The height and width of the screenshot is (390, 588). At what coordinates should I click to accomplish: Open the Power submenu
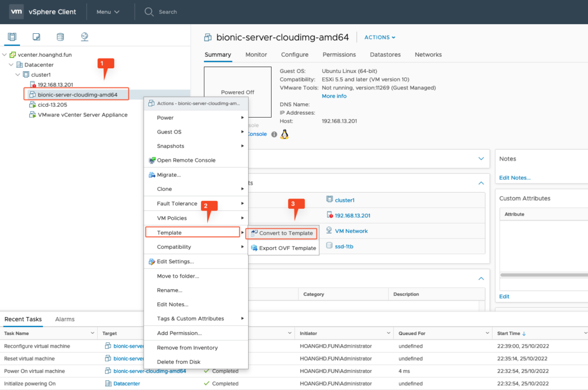(x=196, y=118)
